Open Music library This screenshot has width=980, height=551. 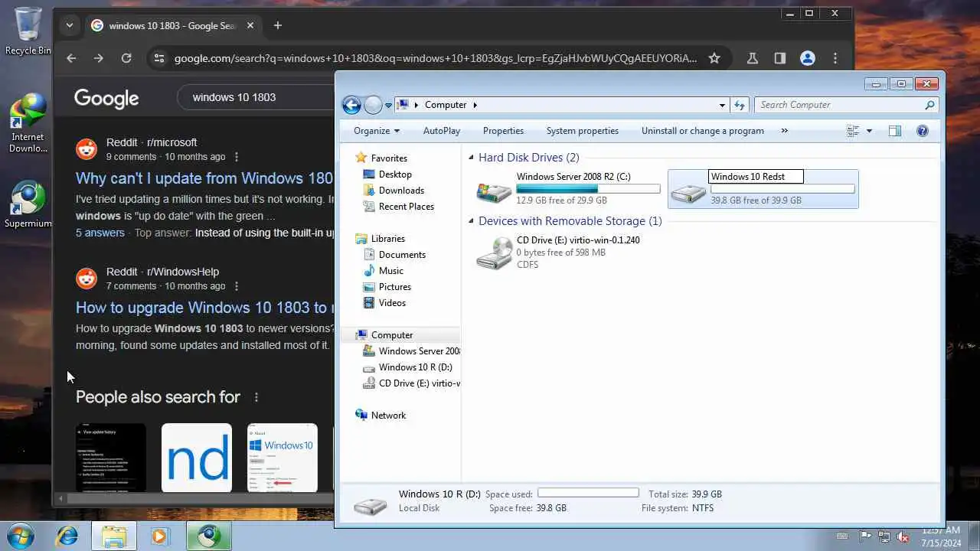[390, 271]
